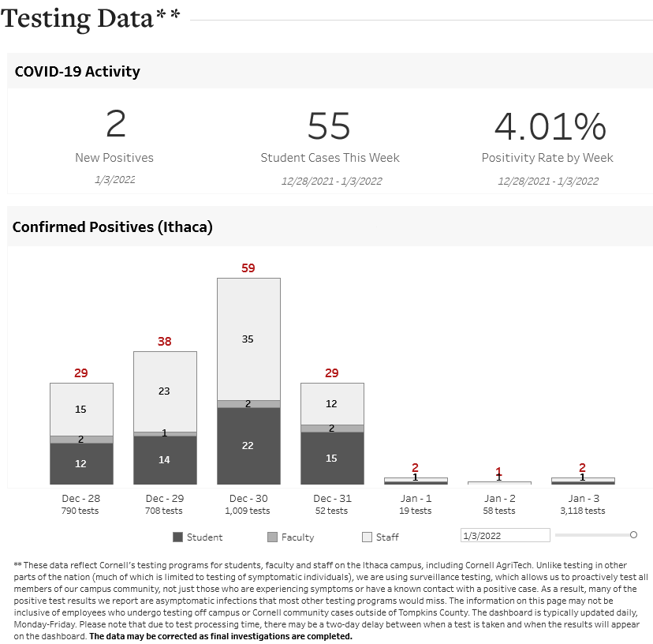This screenshot has width=653, height=644.
Task: Click the Jan-1 bar in the chart
Action: [x=416, y=480]
